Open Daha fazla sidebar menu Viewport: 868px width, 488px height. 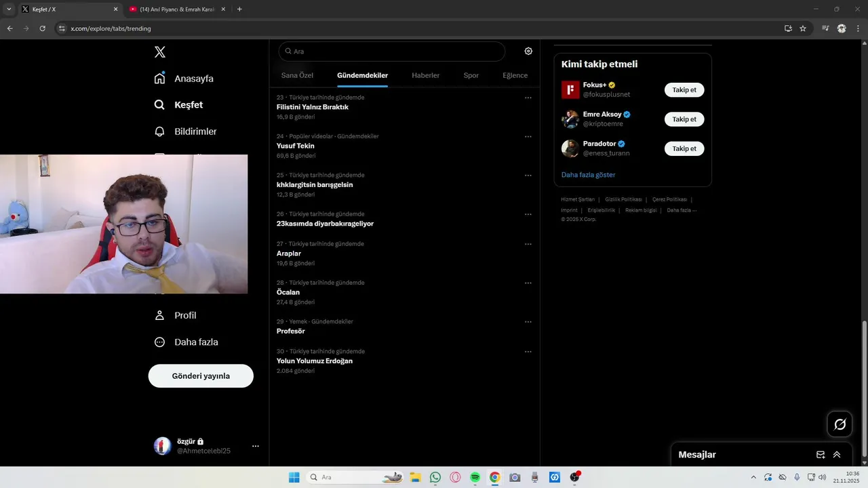(x=186, y=342)
